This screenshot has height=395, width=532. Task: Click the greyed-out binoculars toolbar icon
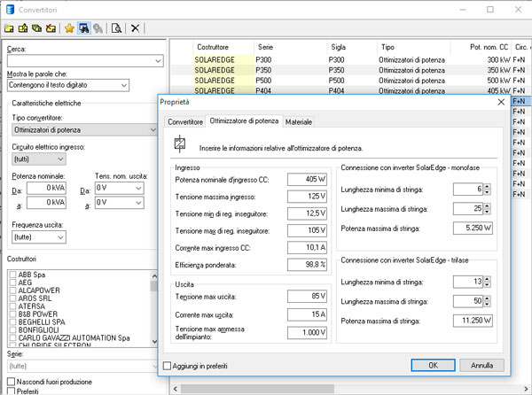(98, 28)
